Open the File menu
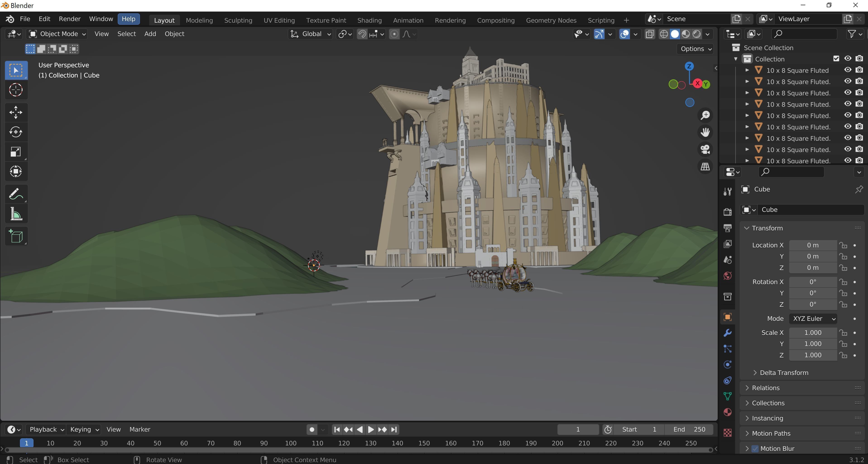The width and height of the screenshot is (868, 464). (x=25, y=19)
